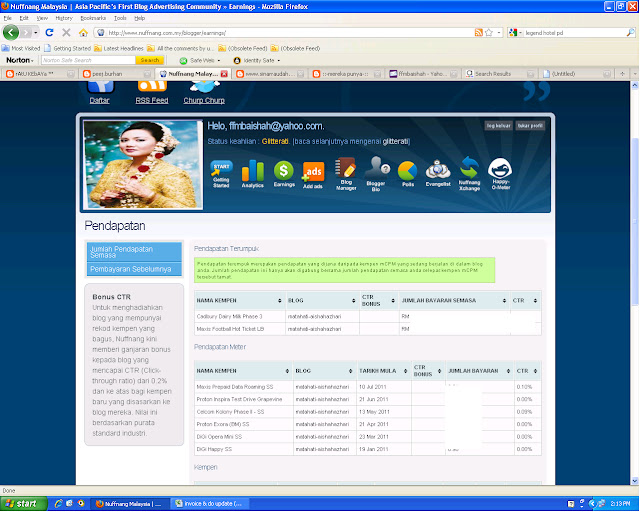Open a new tab with plus button
The image size is (640, 512).
tap(622, 74)
